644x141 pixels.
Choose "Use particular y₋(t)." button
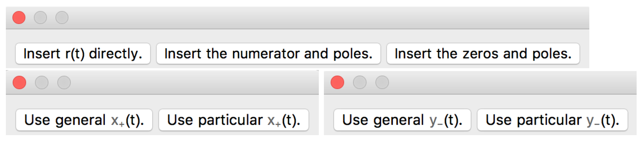click(552, 120)
